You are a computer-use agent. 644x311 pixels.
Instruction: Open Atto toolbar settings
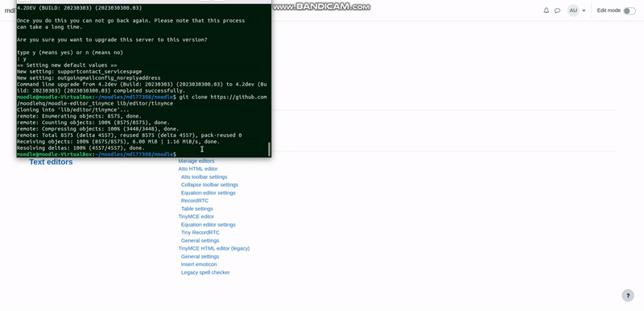click(x=204, y=176)
